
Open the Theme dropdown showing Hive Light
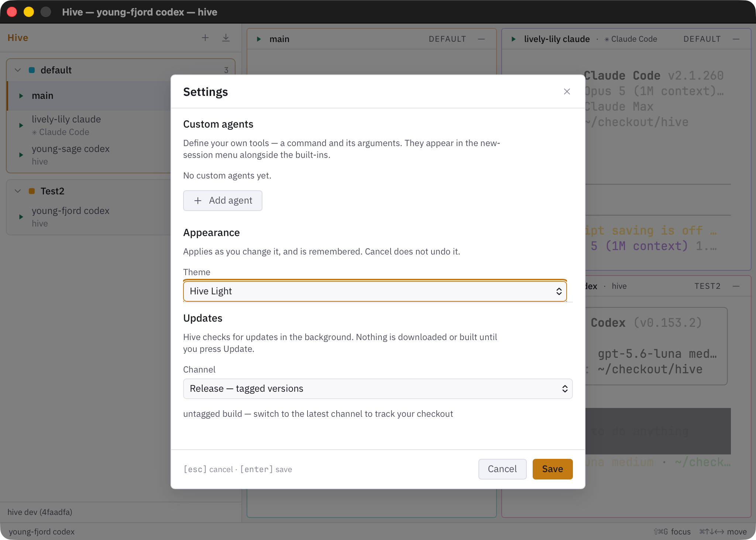(375, 291)
